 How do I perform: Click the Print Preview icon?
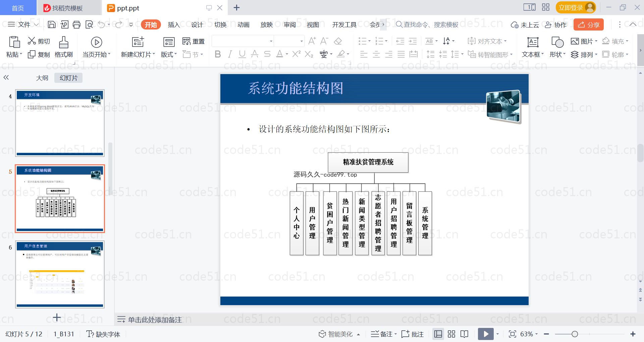[x=89, y=24]
